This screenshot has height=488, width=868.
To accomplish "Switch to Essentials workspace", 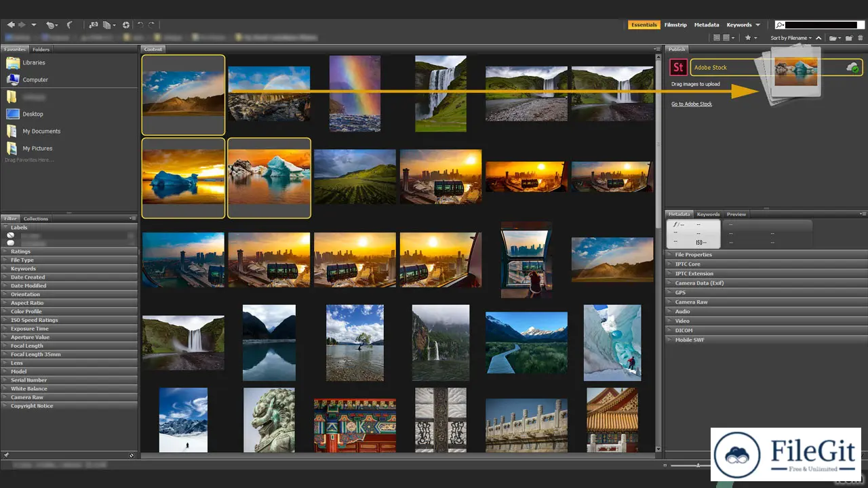I will (644, 25).
